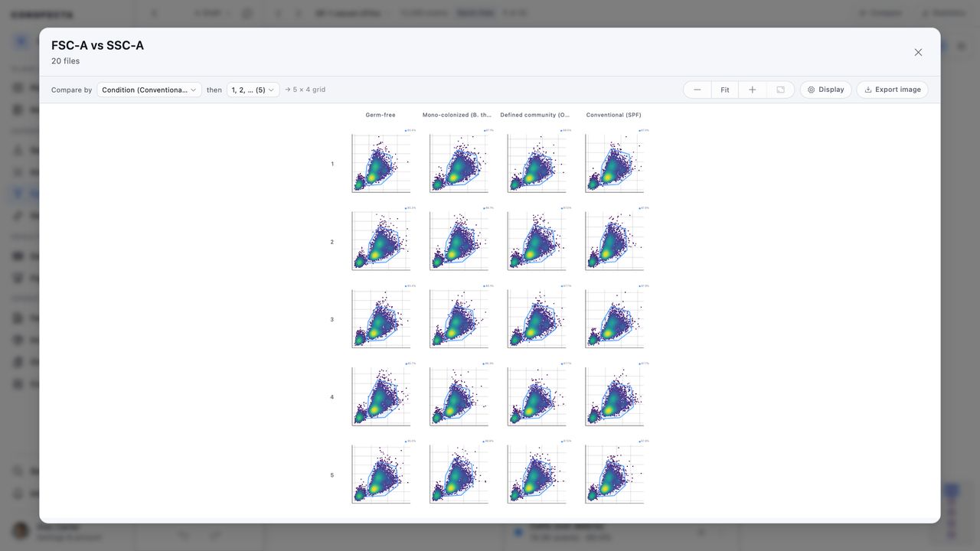Select the Mono-colonized plot in row 5

pos(459,474)
